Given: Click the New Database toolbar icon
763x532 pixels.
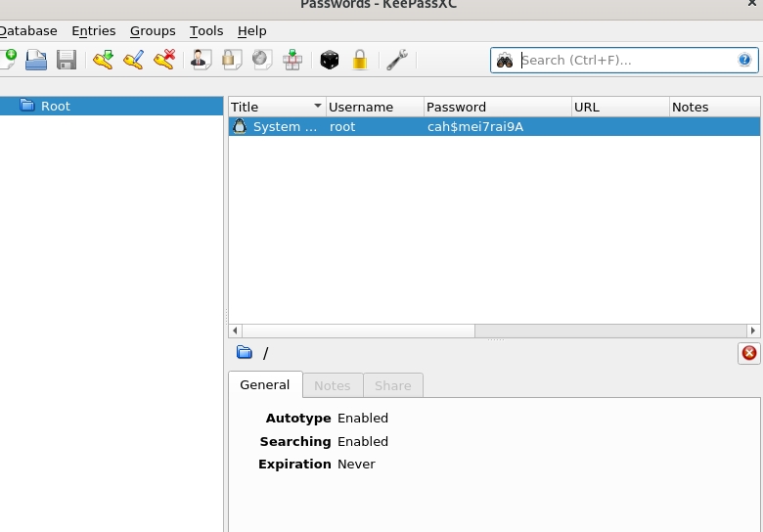Looking at the screenshot, I should tap(8, 60).
